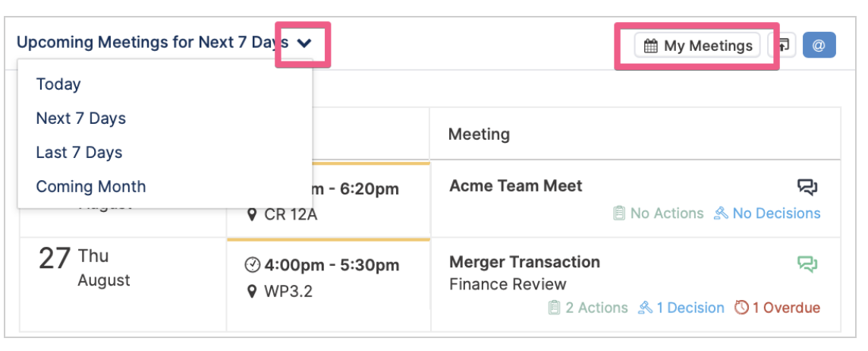Pick Last 7 Days from the list
Viewport: 868px width, 351px height.
pos(79,153)
